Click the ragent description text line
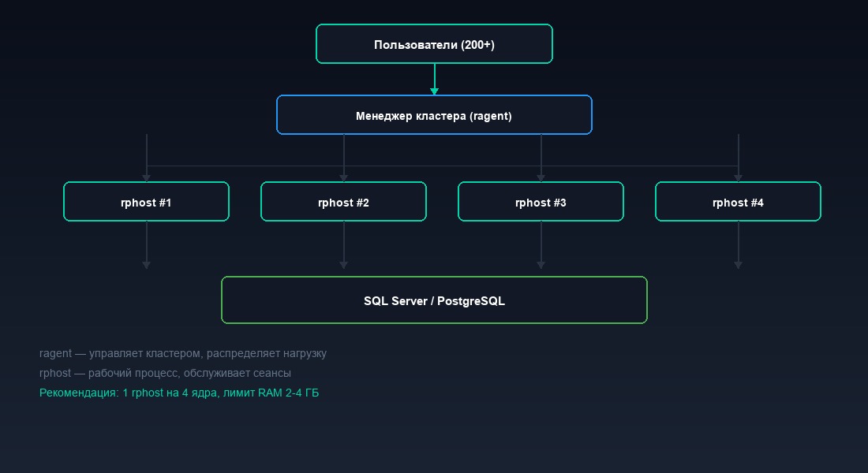 [183, 353]
